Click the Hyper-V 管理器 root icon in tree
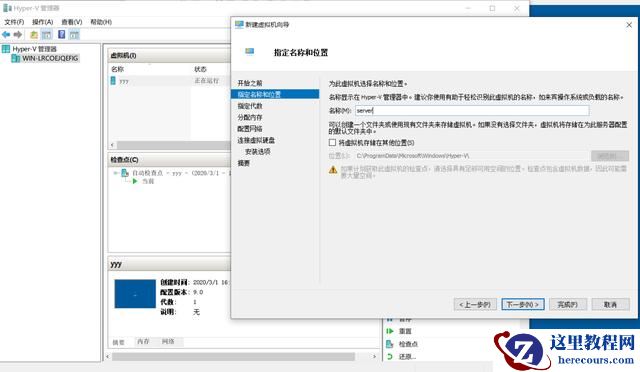The height and width of the screenshot is (372, 640). tap(6, 49)
